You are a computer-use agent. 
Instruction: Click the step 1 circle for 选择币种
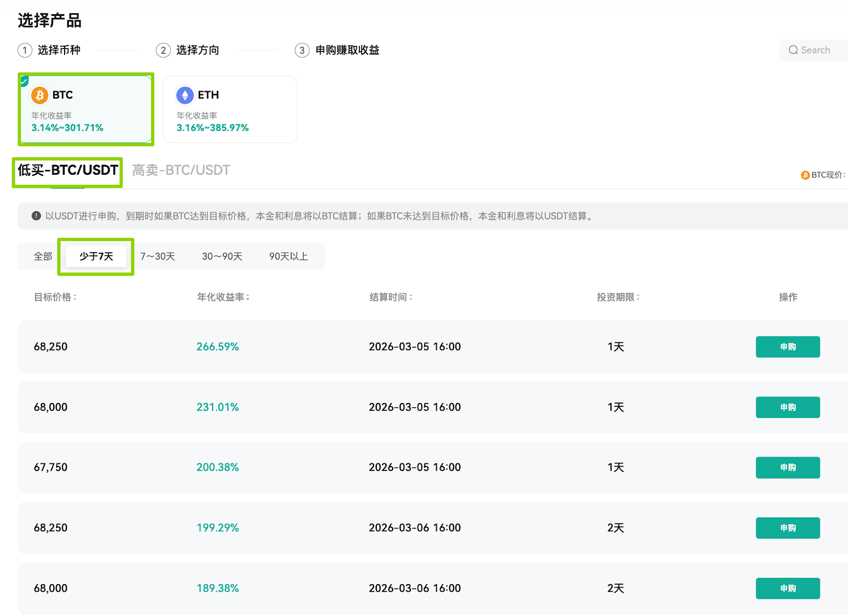[x=25, y=50]
